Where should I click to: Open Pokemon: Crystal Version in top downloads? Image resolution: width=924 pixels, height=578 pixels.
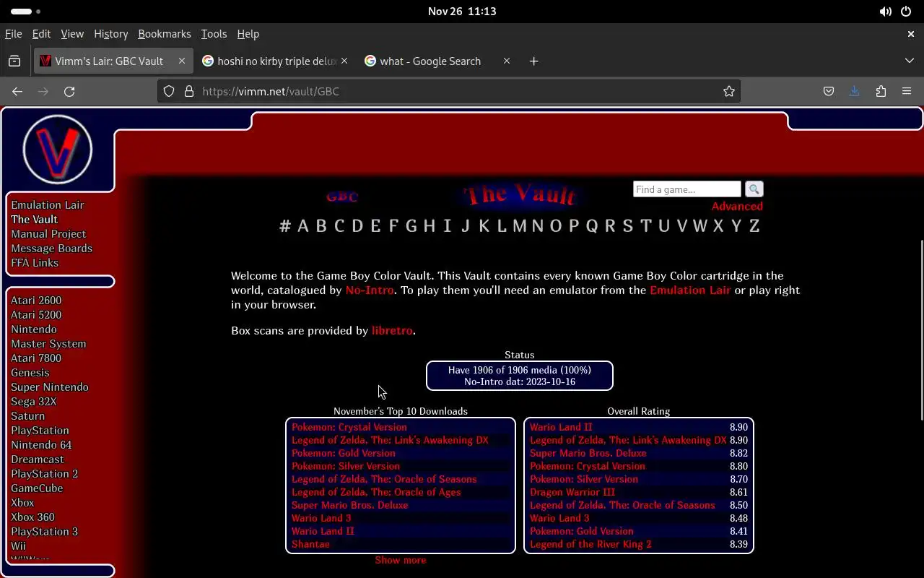click(x=349, y=427)
